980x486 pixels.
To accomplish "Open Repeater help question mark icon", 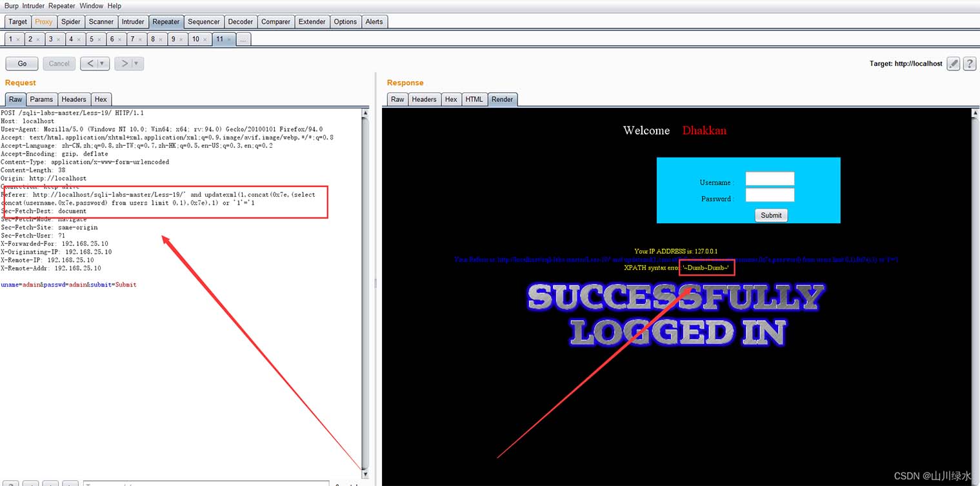I will tap(969, 63).
